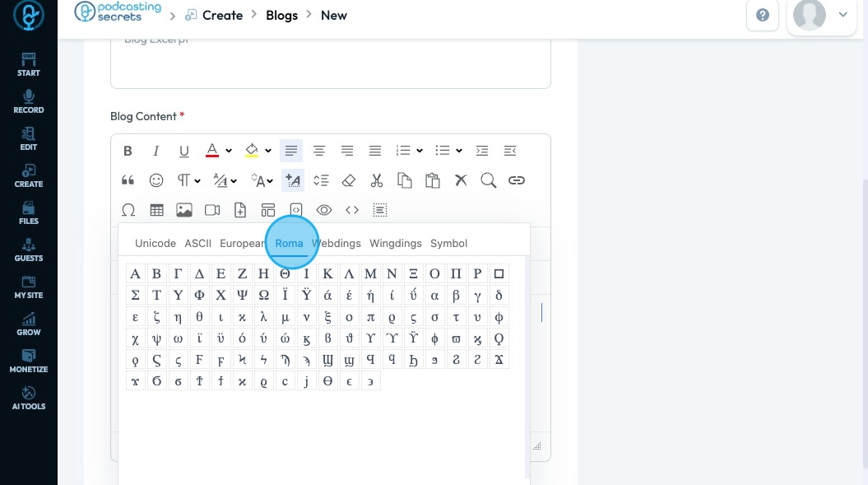The image size is (868, 485).
Task: Insert a video
Action: [x=212, y=210]
